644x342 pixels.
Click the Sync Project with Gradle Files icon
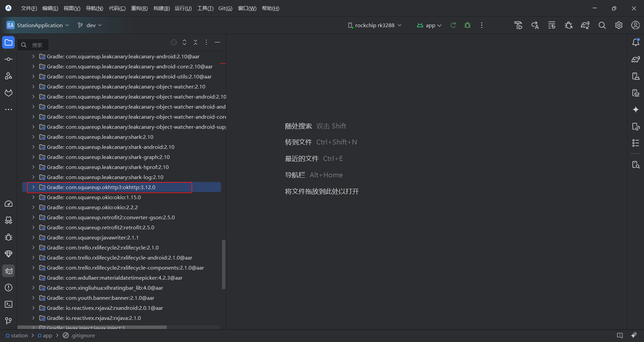585,25
